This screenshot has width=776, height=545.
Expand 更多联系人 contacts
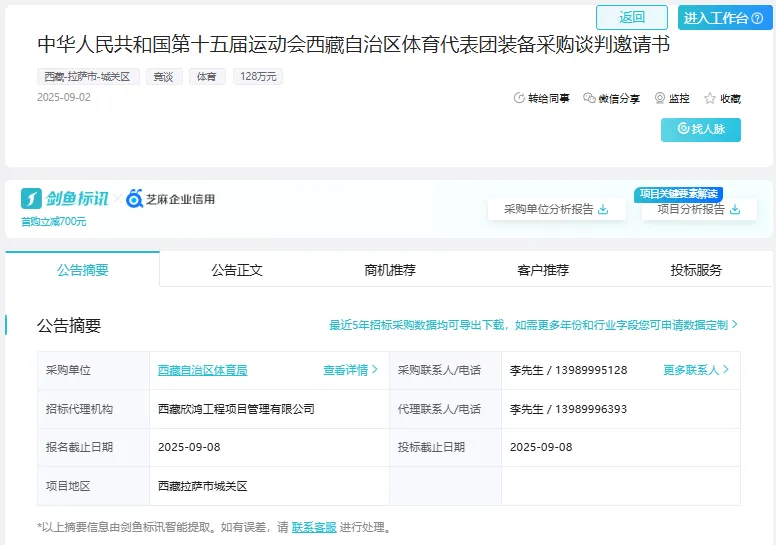(696, 370)
